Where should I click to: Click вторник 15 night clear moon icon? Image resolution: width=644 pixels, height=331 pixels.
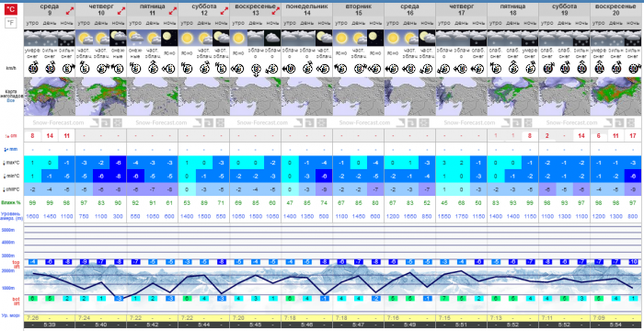click(375, 38)
